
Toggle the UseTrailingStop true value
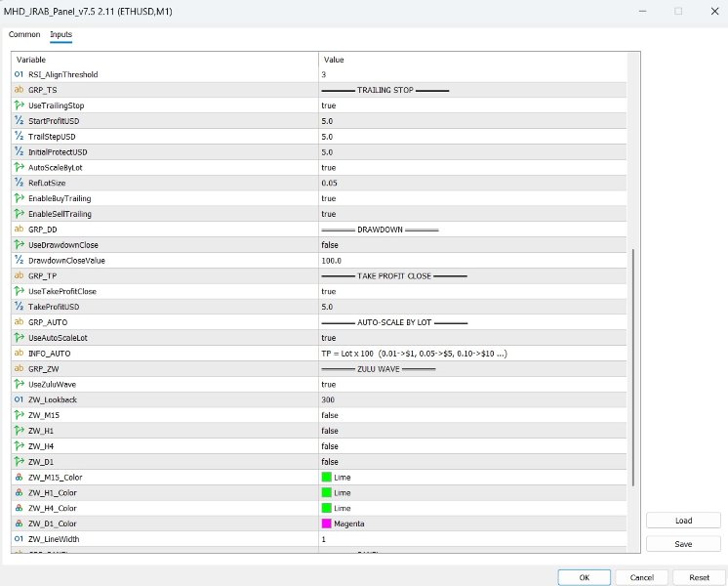pyautogui.click(x=472, y=105)
